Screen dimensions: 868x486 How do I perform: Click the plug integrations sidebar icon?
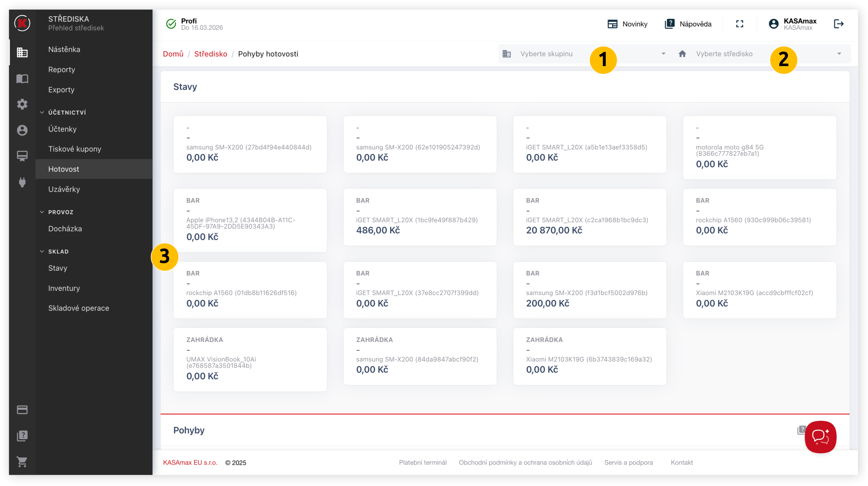click(22, 182)
